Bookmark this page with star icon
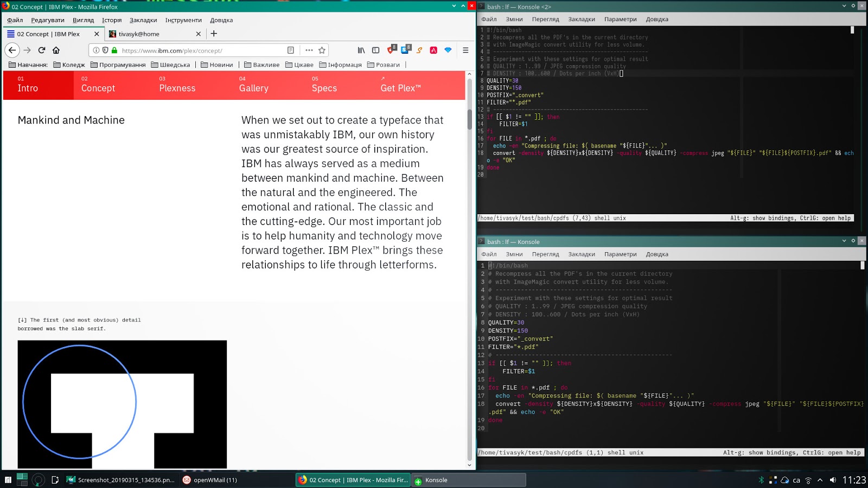 pyautogui.click(x=322, y=50)
